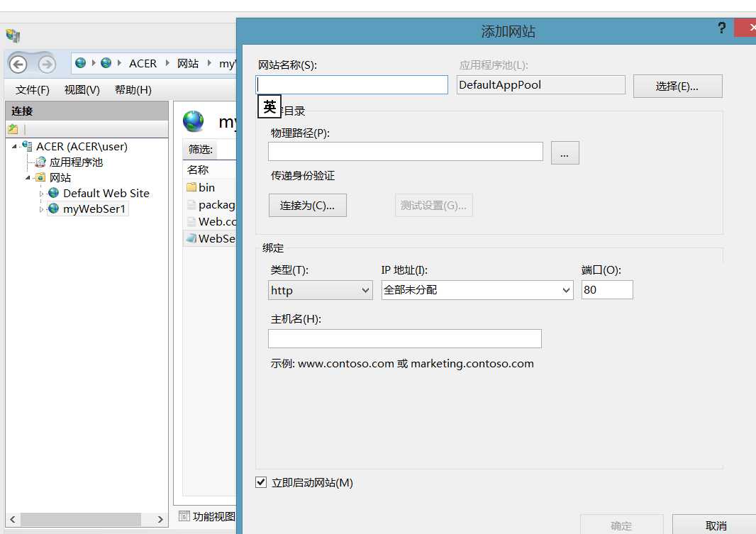
Task: Open breadcrumb arrow after ACER
Action: (x=167, y=63)
